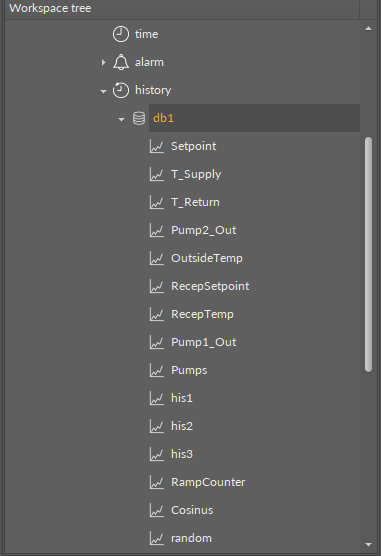Click the vertical scrollbar thumb
The height and width of the screenshot is (556, 381).
[x=368, y=254]
